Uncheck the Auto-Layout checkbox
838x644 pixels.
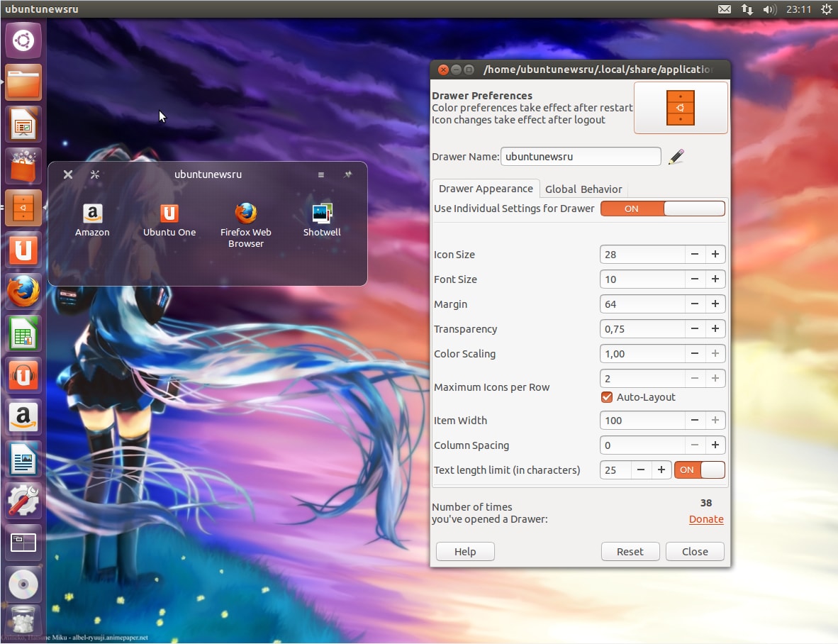click(x=607, y=397)
